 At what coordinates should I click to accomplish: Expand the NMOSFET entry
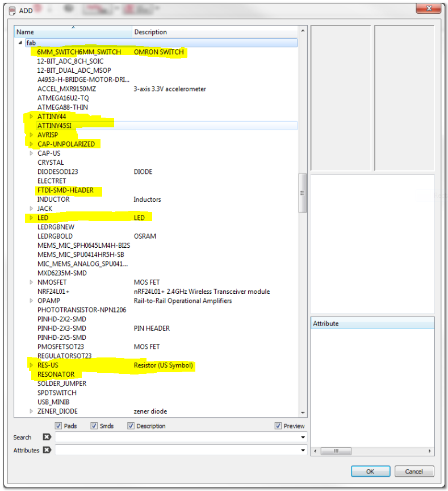point(31,282)
